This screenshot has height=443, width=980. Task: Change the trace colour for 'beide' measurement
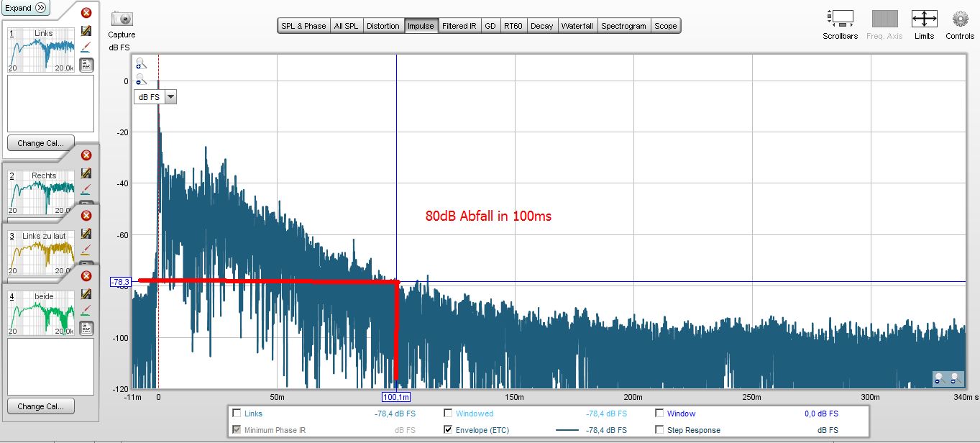pyautogui.click(x=86, y=311)
